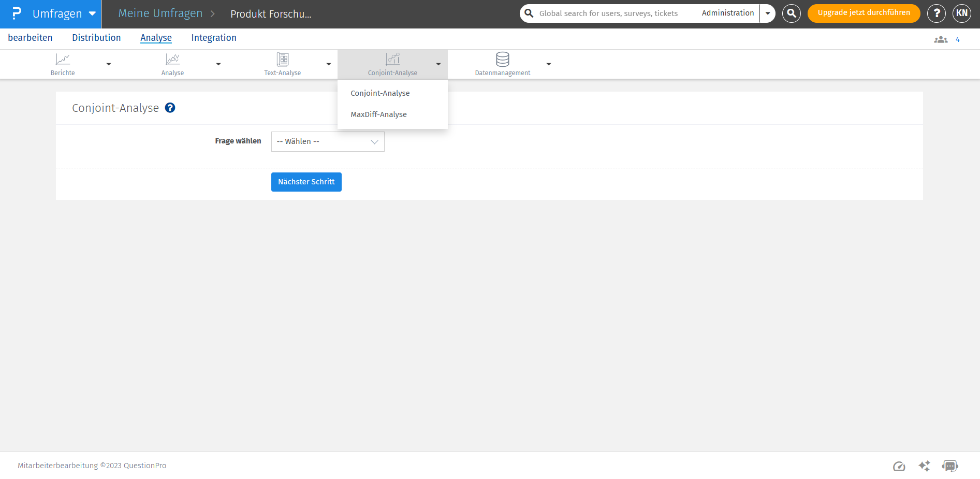Image resolution: width=980 pixels, height=479 pixels.
Task: Switch to the Integration tab
Action: point(214,38)
